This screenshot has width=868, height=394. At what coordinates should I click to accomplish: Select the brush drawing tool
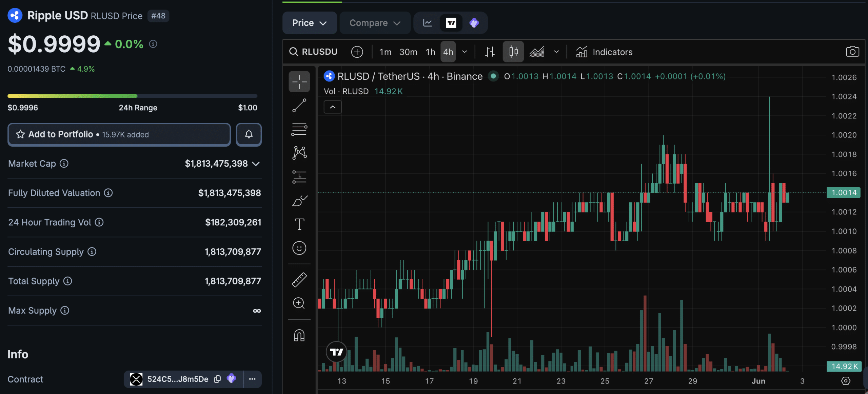[299, 201]
